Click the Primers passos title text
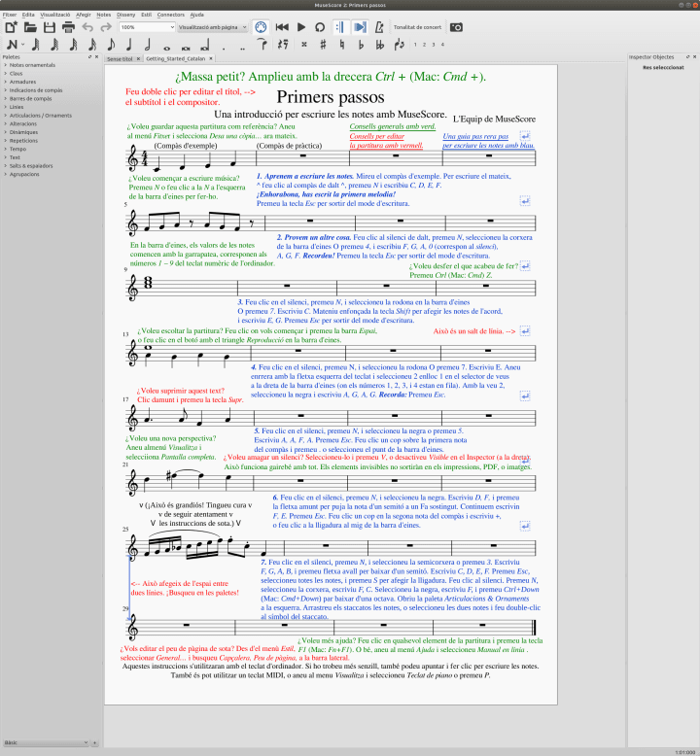The height and width of the screenshot is (756, 700). pyautogui.click(x=331, y=97)
